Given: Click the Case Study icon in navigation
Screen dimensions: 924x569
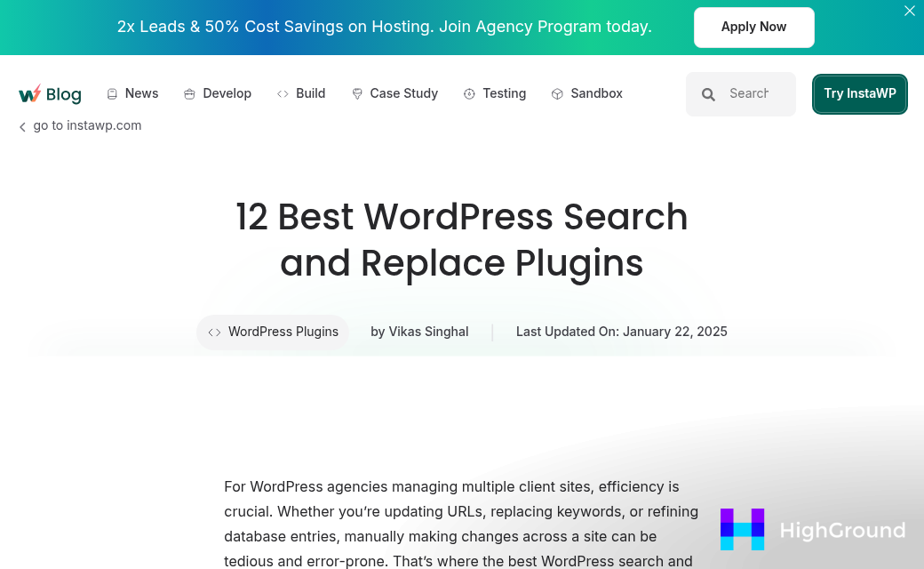Looking at the screenshot, I should [357, 92].
